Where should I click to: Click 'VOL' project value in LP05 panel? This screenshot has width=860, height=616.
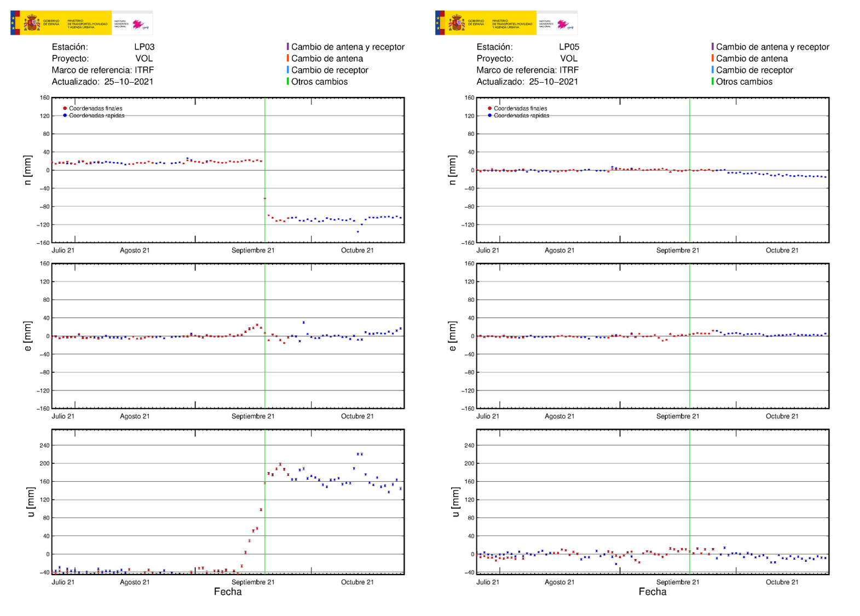[x=569, y=59]
